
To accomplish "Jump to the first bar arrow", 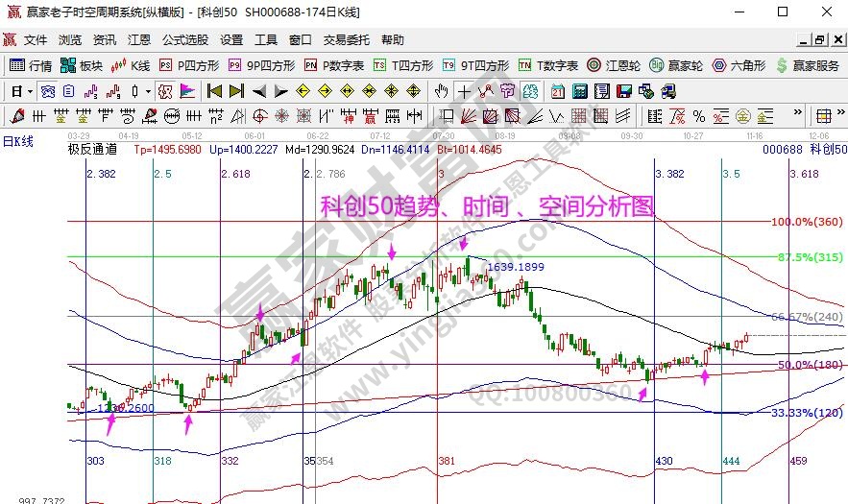I will (x=214, y=91).
